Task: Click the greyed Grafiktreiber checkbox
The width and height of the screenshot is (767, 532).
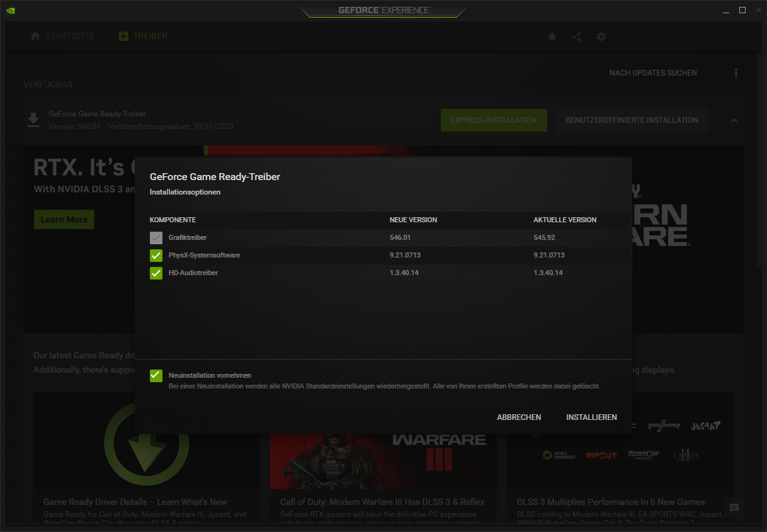Action: point(156,238)
